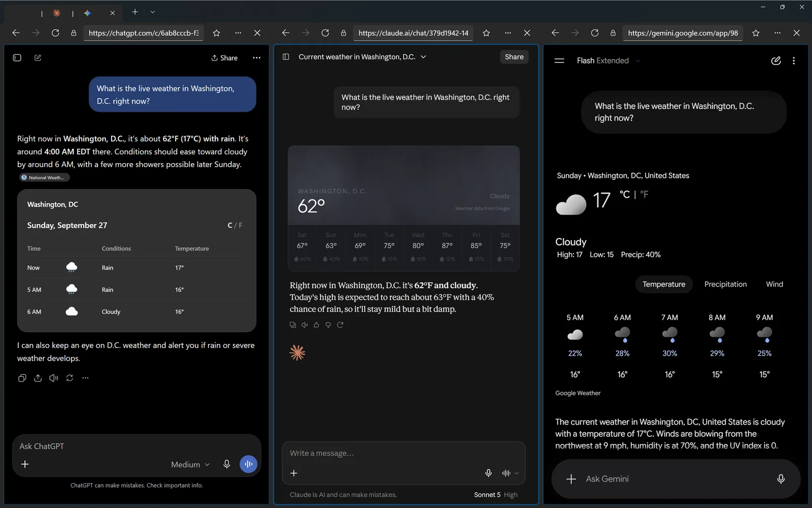Click the Ask Gemini input field

tap(675, 479)
